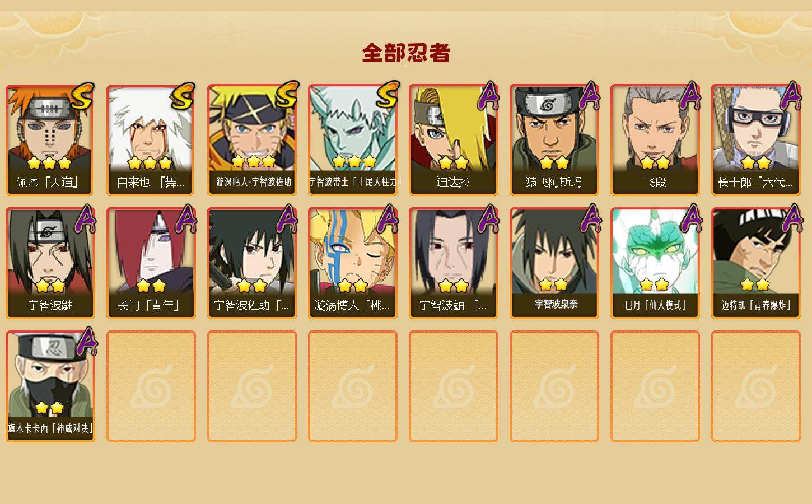
Task: Click the A rank badge on 迪达拉 card
Action: (x=488, y=96)
